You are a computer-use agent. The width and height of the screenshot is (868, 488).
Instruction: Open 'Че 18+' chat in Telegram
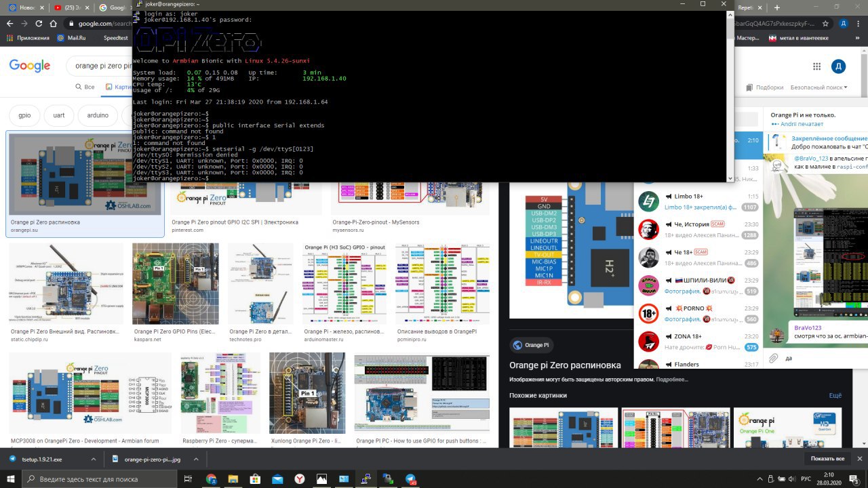(700, 258)
